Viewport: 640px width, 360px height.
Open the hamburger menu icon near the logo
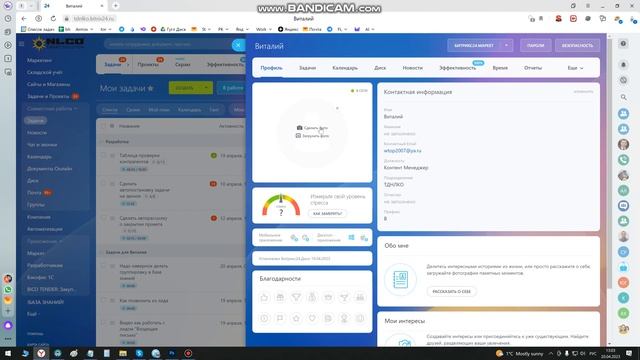(x=22, y=44)
